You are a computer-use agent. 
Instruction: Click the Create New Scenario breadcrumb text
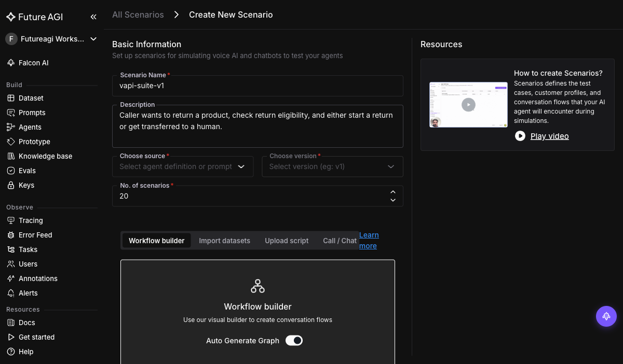coord(231,15)
